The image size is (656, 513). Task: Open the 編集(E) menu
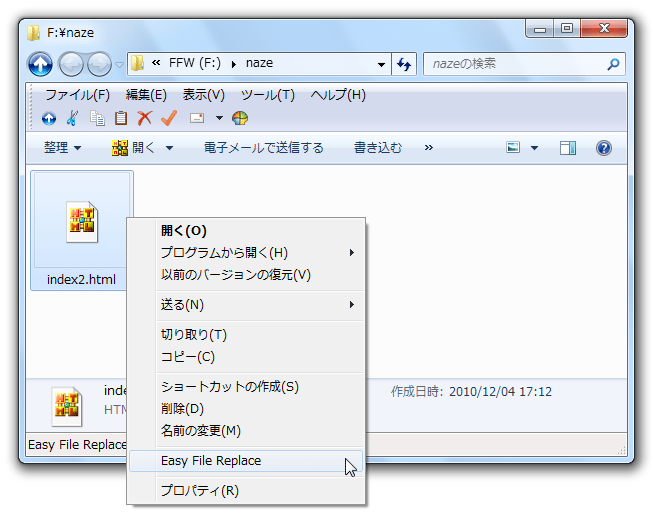[146, 95]
